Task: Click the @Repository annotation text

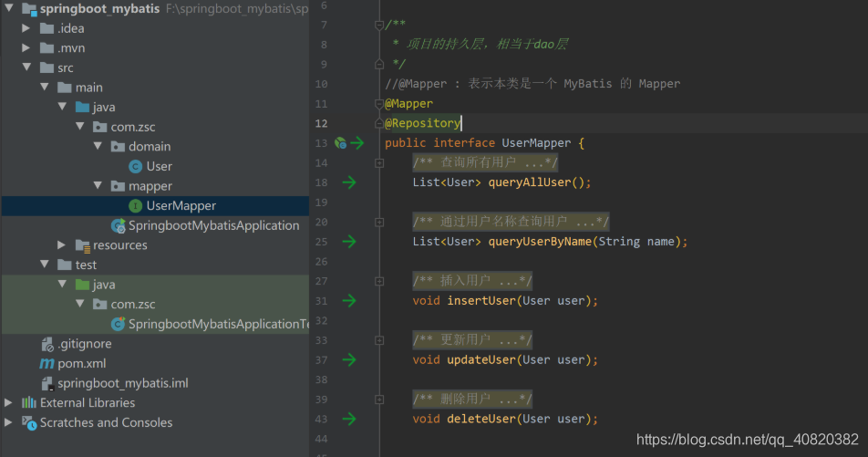Action: tap(422, 123)
